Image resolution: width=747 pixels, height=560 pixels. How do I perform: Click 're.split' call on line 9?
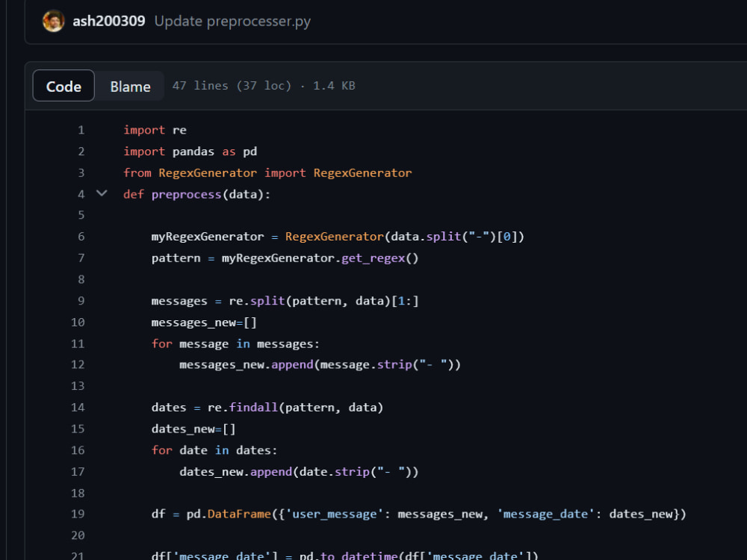(257, 301)
